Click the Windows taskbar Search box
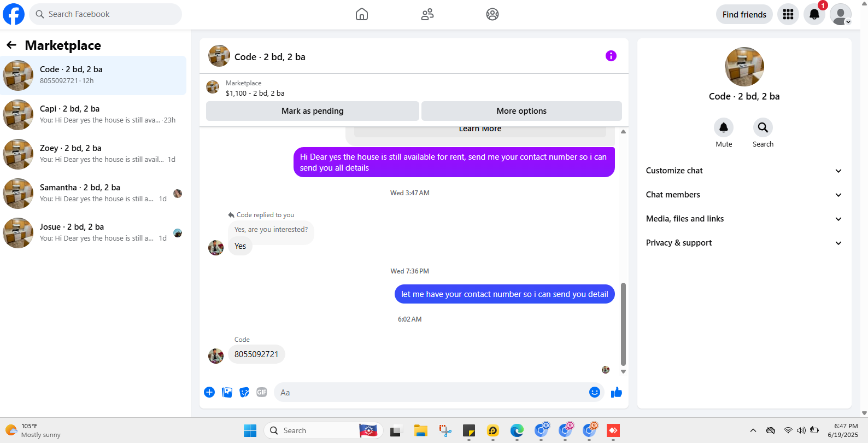The width and height of the screenshot is (868, 443). point(322,431)
